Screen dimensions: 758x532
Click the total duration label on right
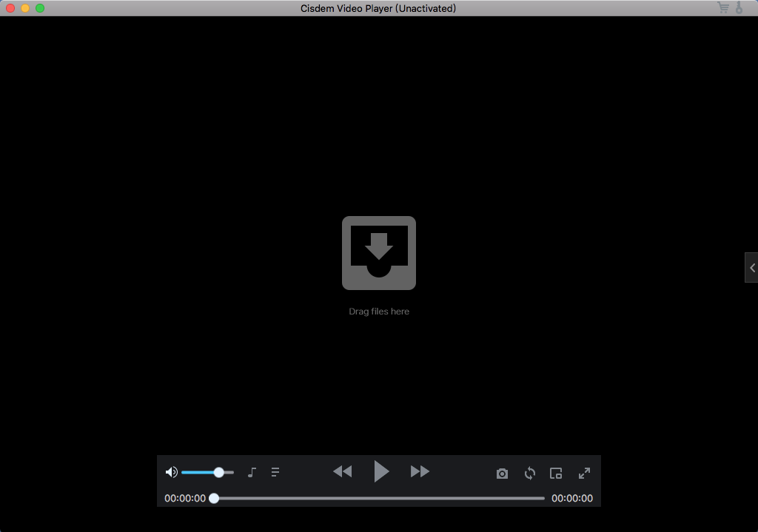pyautogui.click(x=572, y=499)
